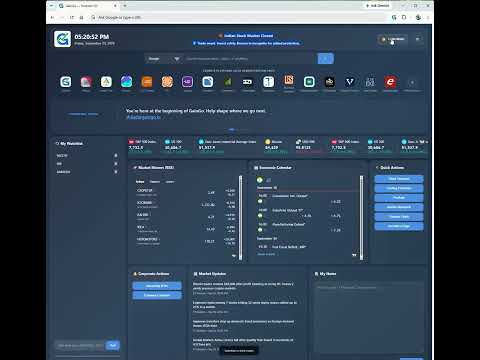This screenshot has height=360, width=480.
Task: Click the browser back arrow
Action: pos(52,17)
